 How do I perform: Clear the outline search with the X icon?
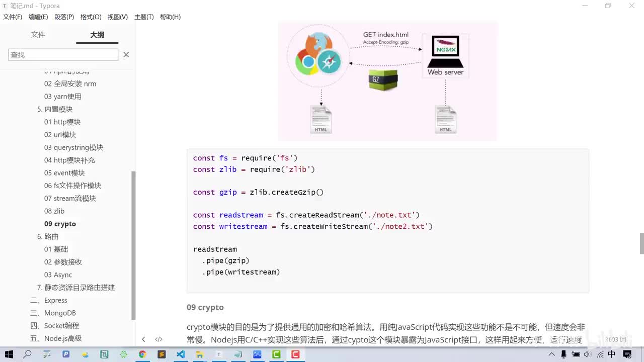pyautogui.click(x=126, y=55)
